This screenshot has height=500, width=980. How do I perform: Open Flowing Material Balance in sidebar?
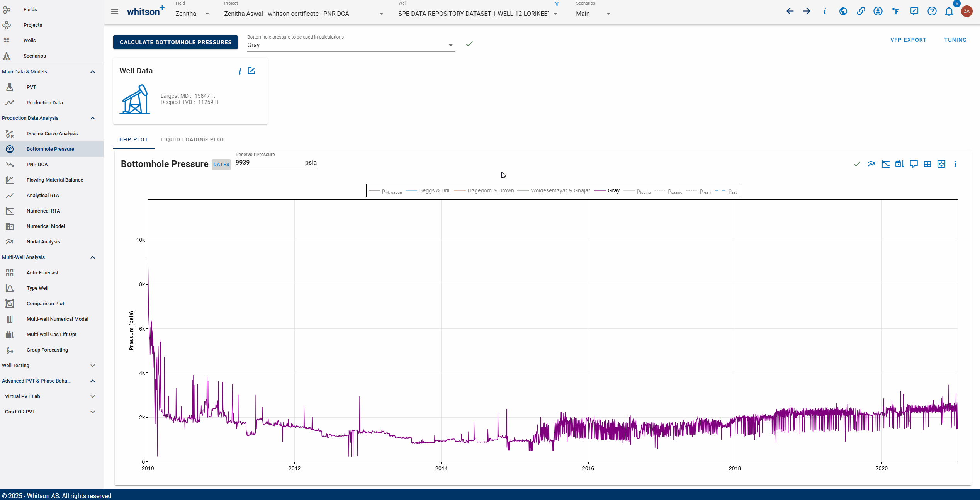point(52,180)
